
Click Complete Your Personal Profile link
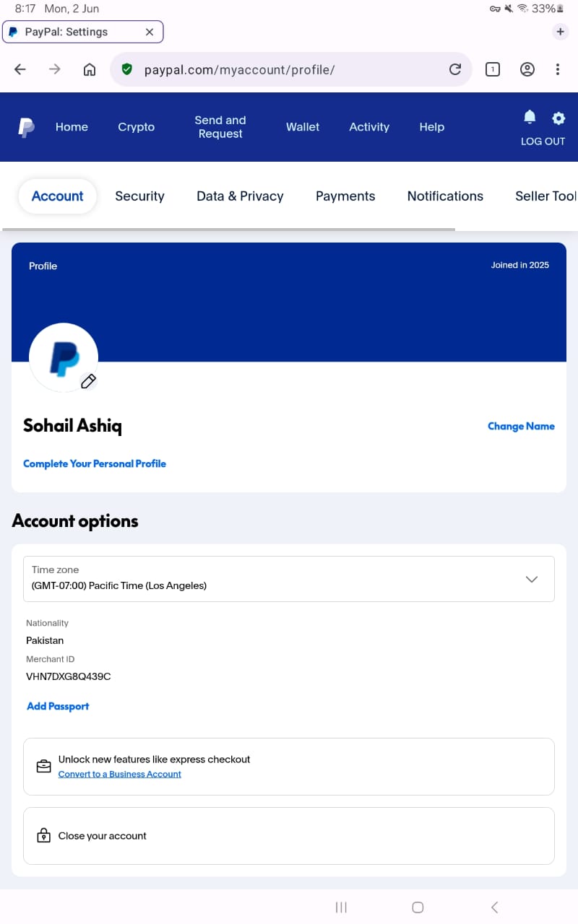pos(95,463)
